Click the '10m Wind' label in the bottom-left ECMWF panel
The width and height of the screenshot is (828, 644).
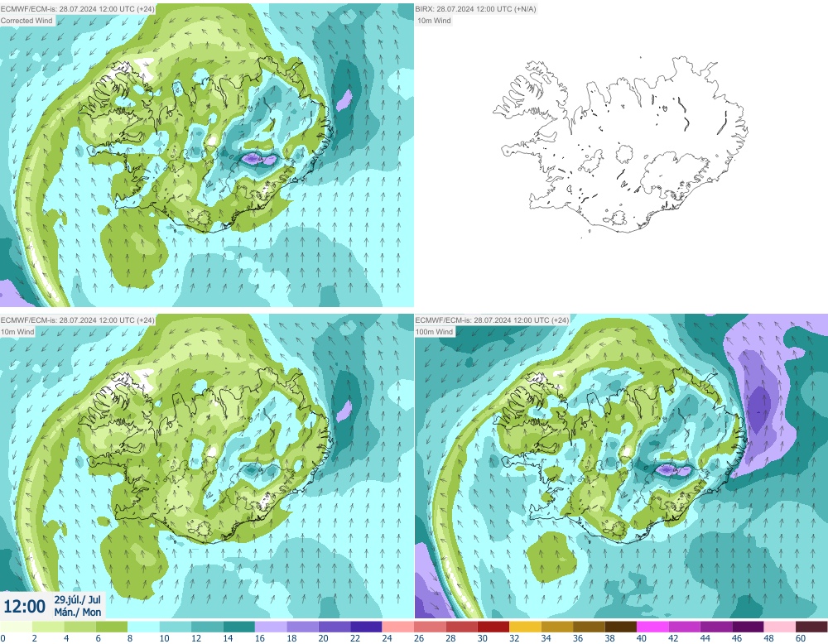[18, 331]
